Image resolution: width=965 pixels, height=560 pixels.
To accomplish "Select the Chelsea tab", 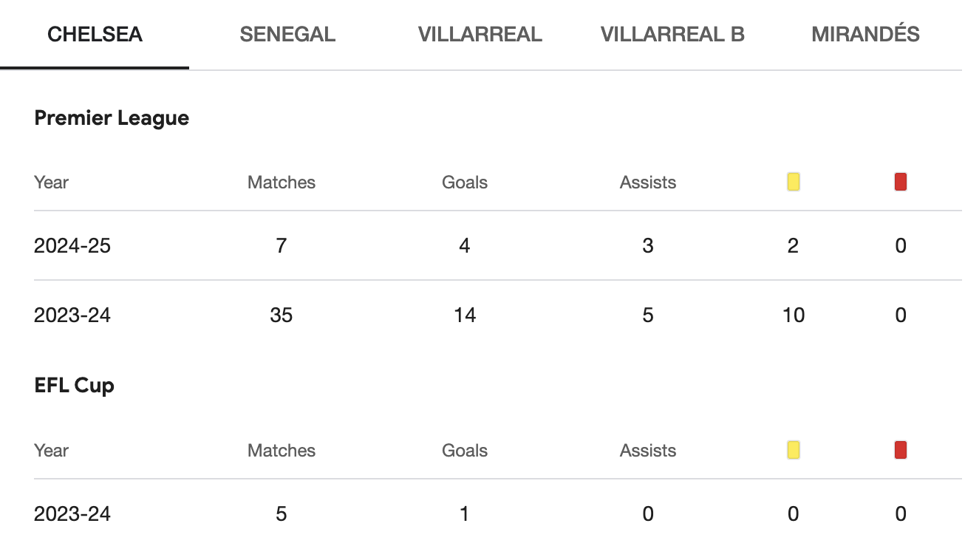I will pyautogui.click(x=95, y=35).
